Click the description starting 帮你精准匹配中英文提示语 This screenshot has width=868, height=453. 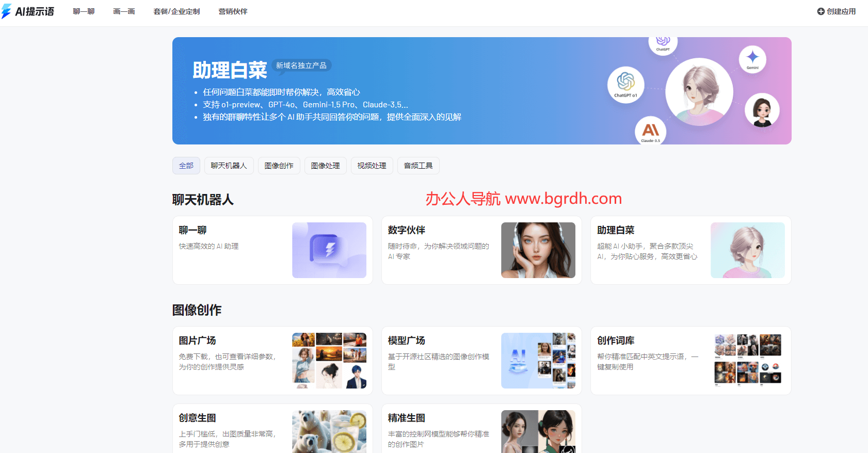[648, 362]
